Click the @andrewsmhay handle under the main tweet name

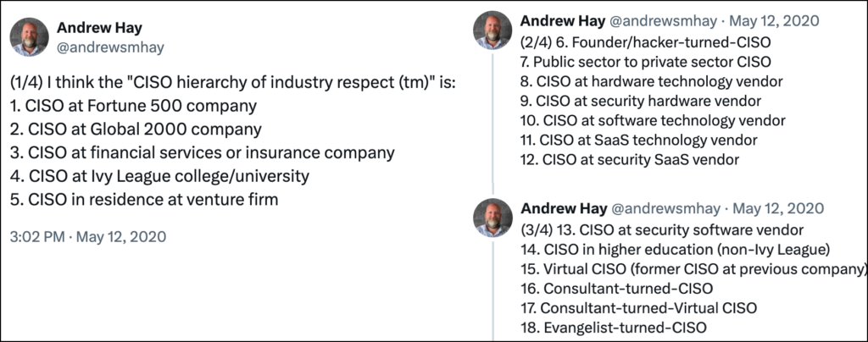pos(109,47)
